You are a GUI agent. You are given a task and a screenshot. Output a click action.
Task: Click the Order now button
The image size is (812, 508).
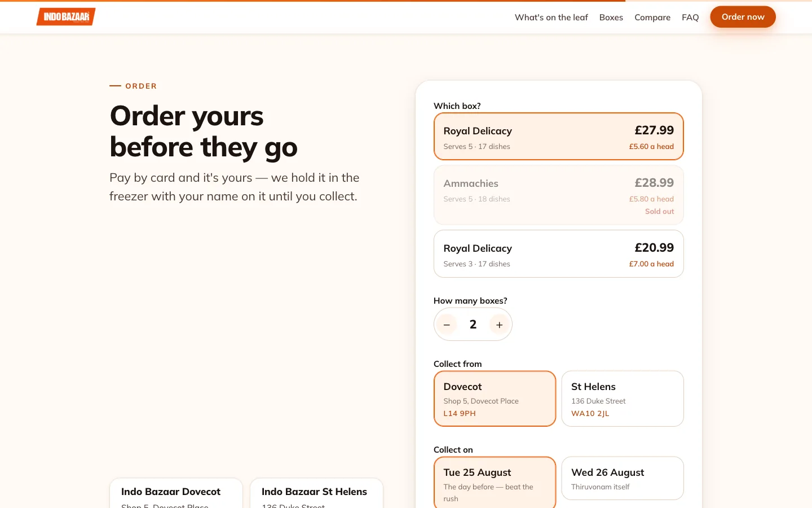click(x=743, y=17)
